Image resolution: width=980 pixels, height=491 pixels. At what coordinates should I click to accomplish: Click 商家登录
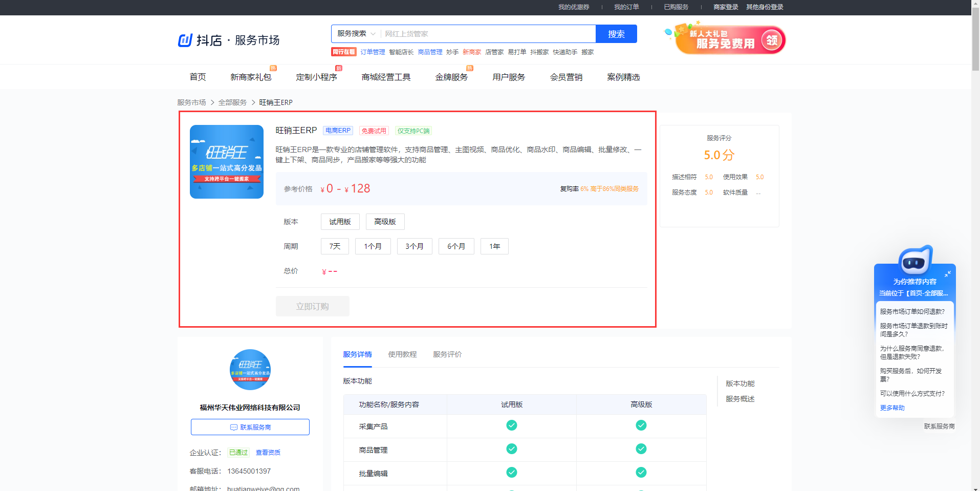[x=726, y=7]
